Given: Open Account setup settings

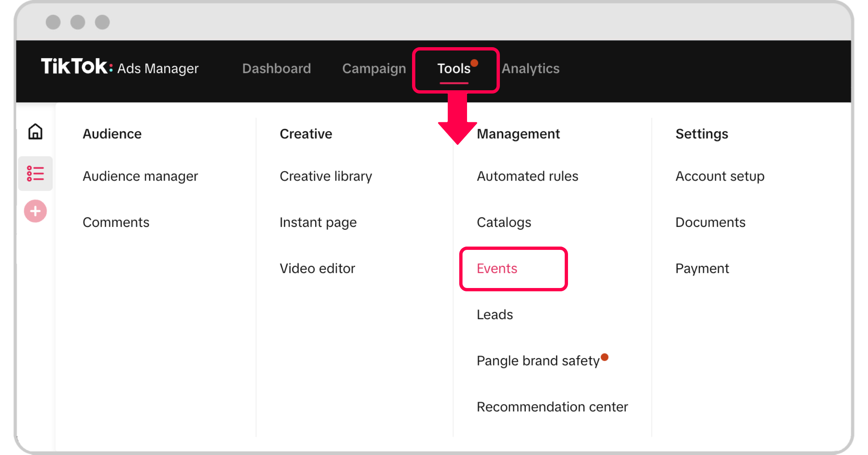Looking at the screenshot, I should point(720,176).
